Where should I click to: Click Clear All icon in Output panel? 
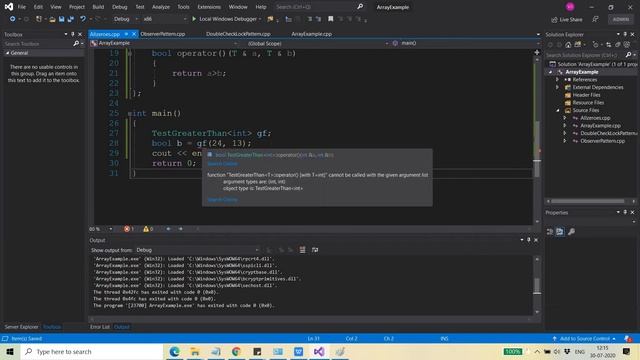pos(302,250)
